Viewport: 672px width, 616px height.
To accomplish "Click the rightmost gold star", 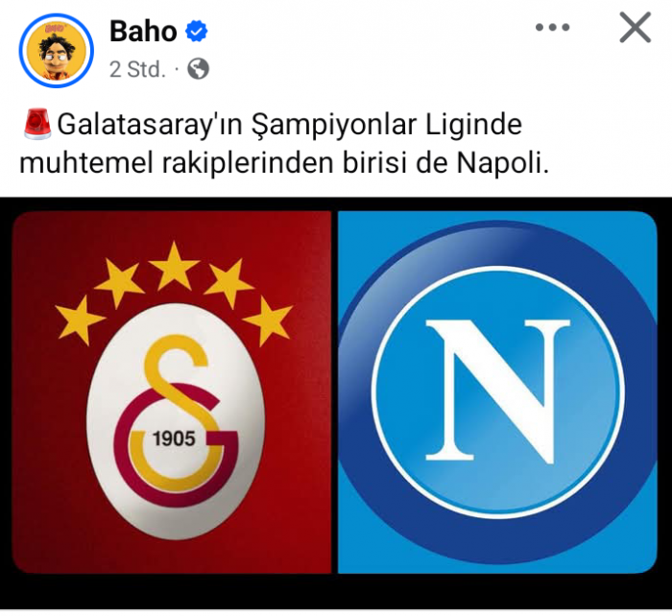I will pyautogui.click(x=268, y=320).
